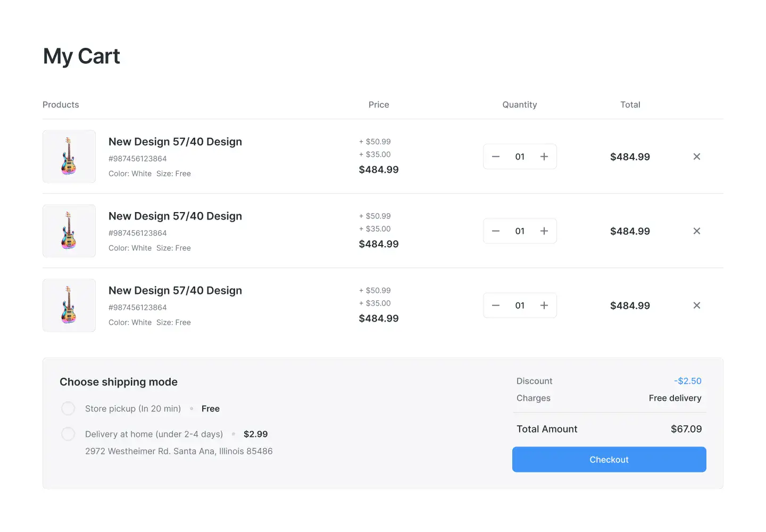
Task: Click first product's Color: White attribute
Action: pos(130,174)
